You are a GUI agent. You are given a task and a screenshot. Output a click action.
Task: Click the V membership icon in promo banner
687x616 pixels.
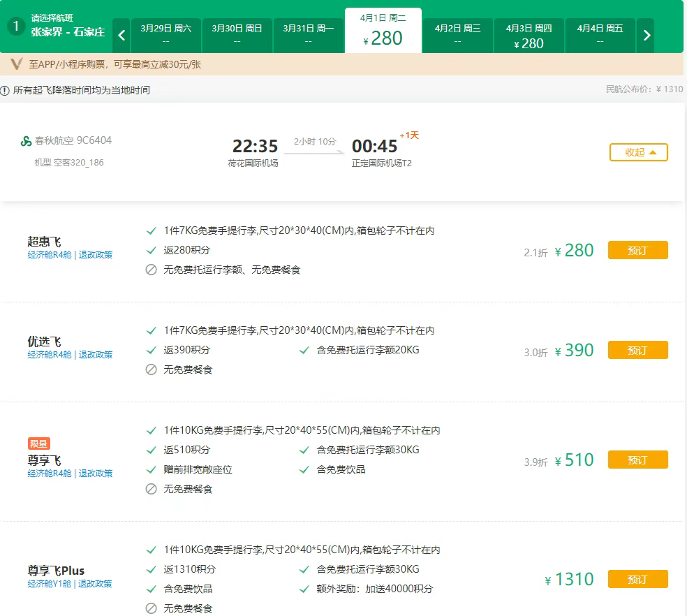click(17, 64)
